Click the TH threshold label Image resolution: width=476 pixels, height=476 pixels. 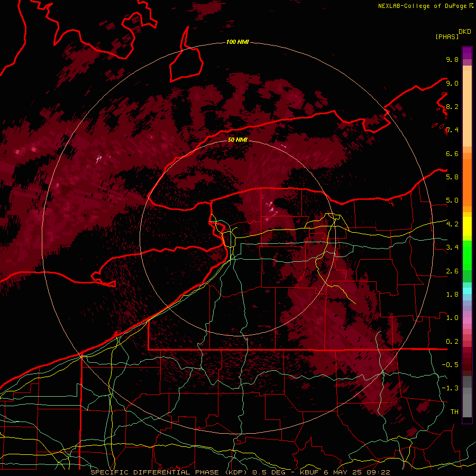(x=454, y=412)
